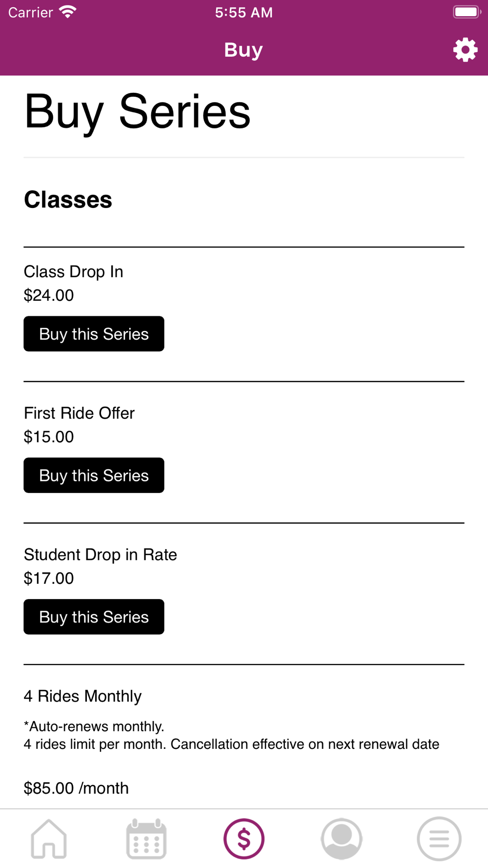Buy the First Ride Offer series
488x868 pixels.
coord(94,475)
